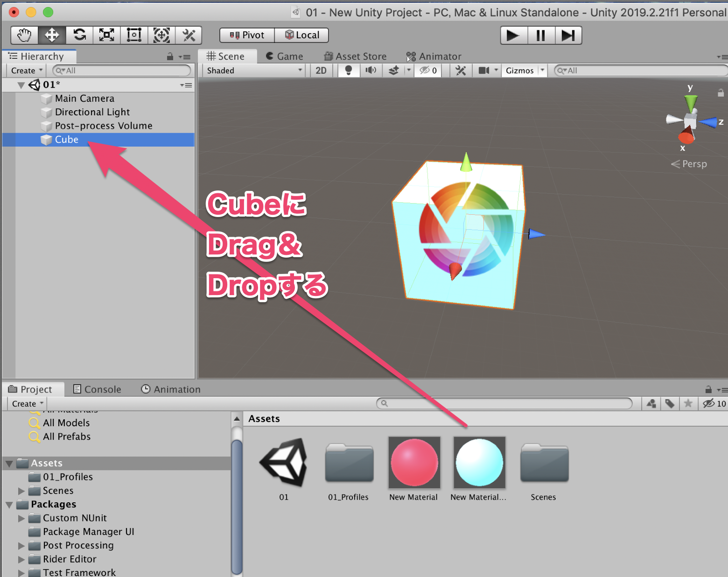Expand the Post Processing package
This screenshot has height=577, width=728.
[21, 546]
